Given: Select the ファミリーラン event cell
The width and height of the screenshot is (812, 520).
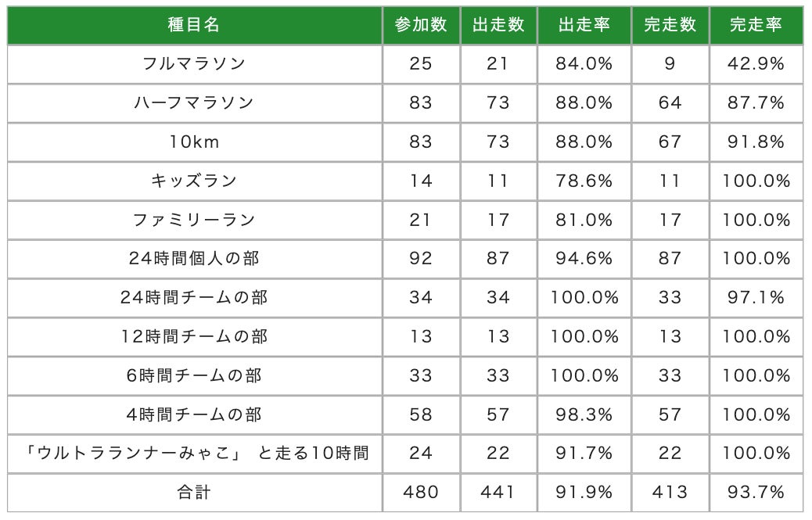Looking at the screenshot, I should 194,220.
